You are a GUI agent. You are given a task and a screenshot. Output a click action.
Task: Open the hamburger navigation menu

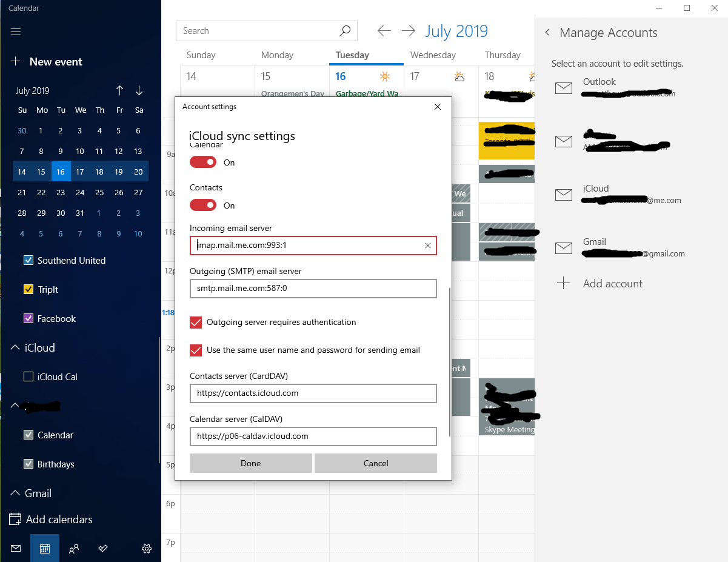[16, 32]
